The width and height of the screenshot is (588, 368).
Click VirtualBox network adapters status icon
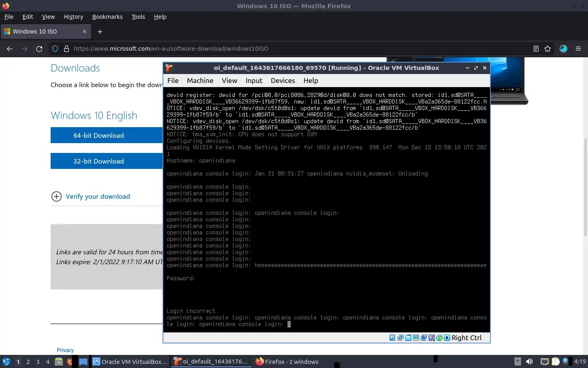coord(400,338)
